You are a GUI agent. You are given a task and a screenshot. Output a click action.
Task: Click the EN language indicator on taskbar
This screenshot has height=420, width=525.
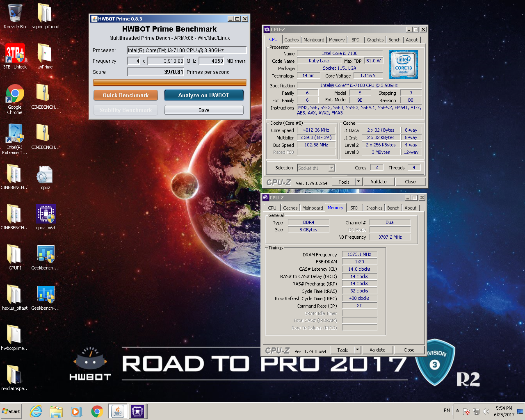click(447, 411)
